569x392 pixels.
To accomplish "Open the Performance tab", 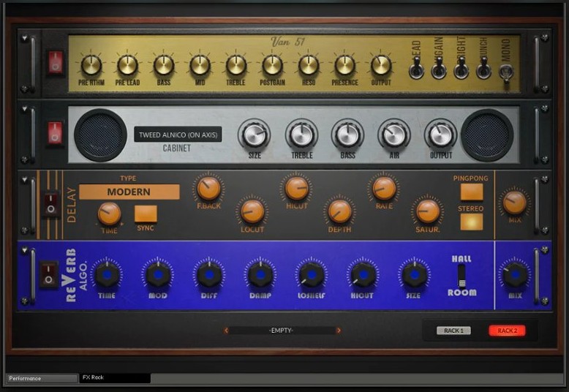I will [41, 378].
